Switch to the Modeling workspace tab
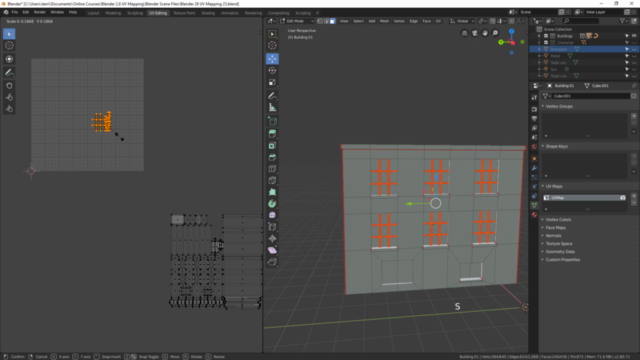 (113, 13)
